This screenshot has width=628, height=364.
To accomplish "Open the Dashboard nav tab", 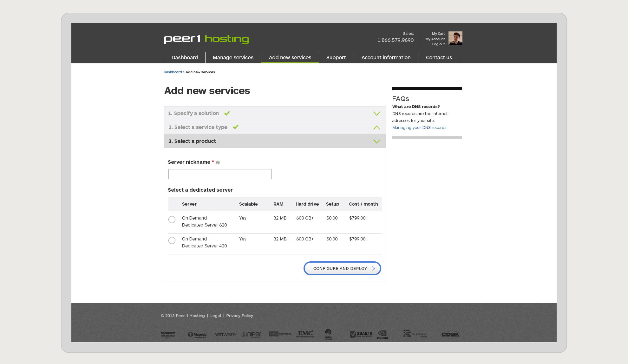I will 185,58.
